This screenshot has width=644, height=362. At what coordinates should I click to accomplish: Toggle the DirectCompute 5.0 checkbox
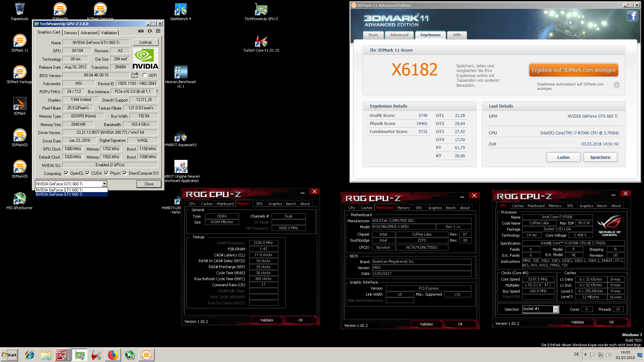coord(125,173)
